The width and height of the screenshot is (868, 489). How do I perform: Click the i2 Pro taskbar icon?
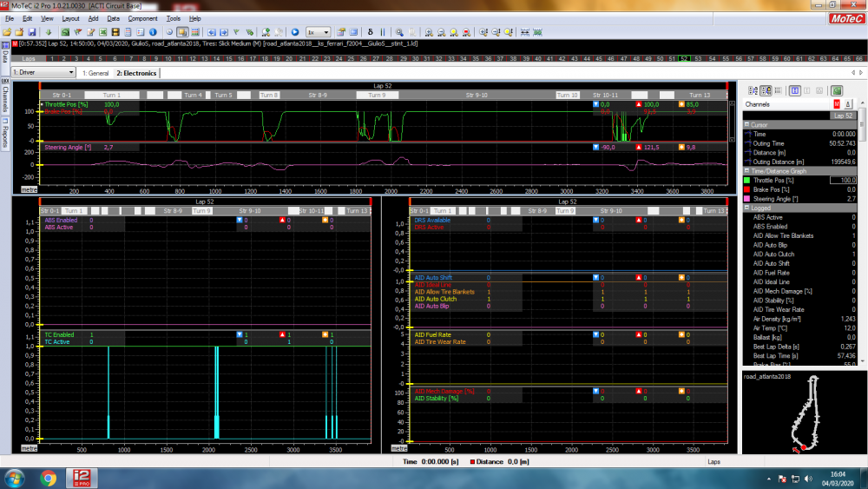coord(82,478)
